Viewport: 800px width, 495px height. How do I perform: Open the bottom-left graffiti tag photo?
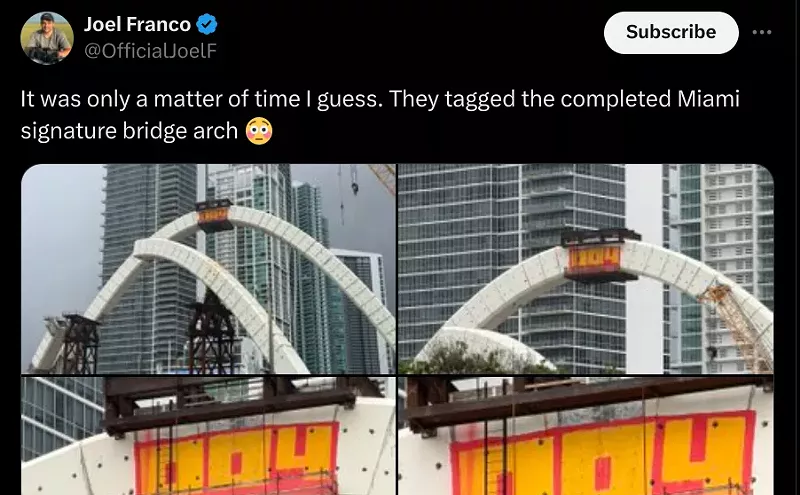pos(209,436)
